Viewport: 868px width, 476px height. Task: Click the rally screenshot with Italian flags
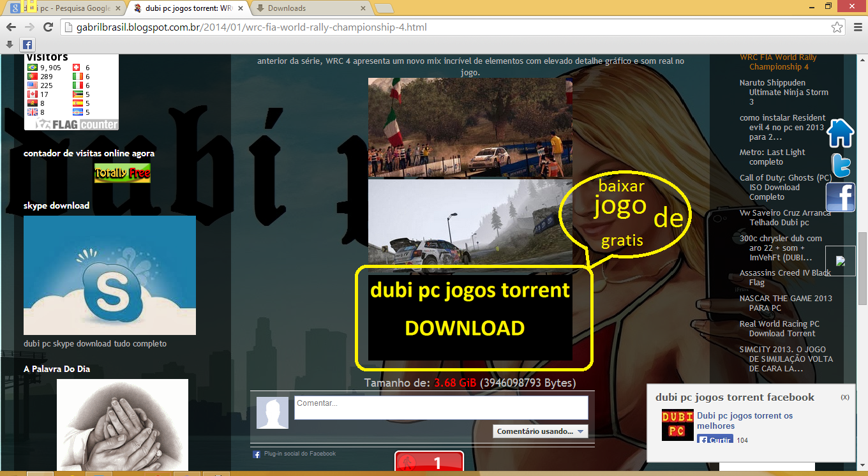click(470, 128)
